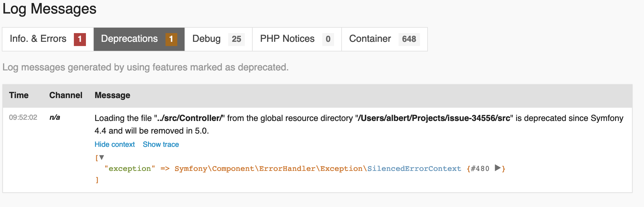The image size is (644, 207).
Task: Show the trace for the deprecation message
Action: [161, 145]
